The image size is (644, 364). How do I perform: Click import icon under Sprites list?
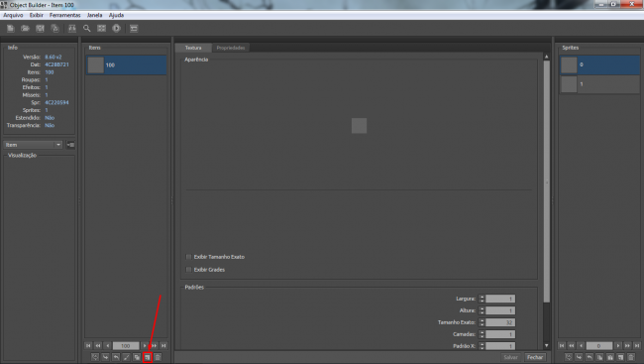point(579,357)
